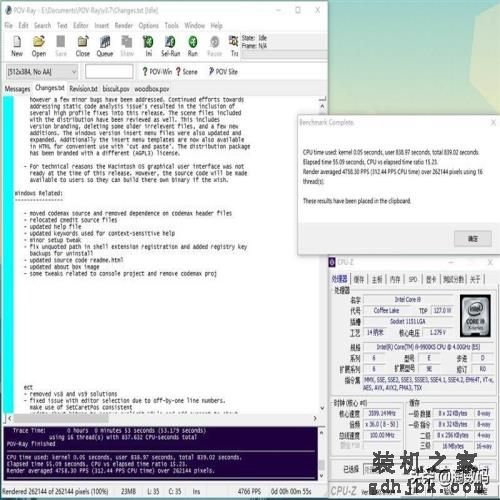Open the File menu

pyautogui.click(x=9, y=25)
